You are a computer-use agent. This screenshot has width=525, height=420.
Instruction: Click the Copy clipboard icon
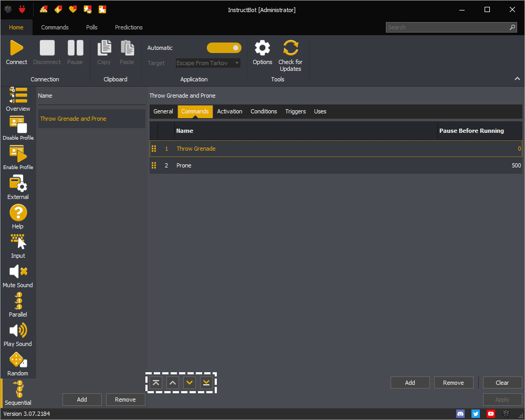coord(104,48)
